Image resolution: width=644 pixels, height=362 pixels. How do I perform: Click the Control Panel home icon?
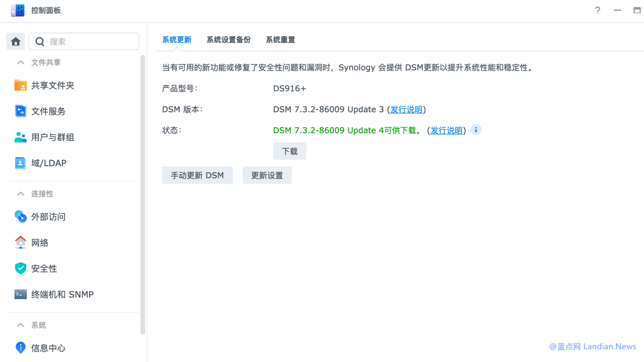coord(16,41)
